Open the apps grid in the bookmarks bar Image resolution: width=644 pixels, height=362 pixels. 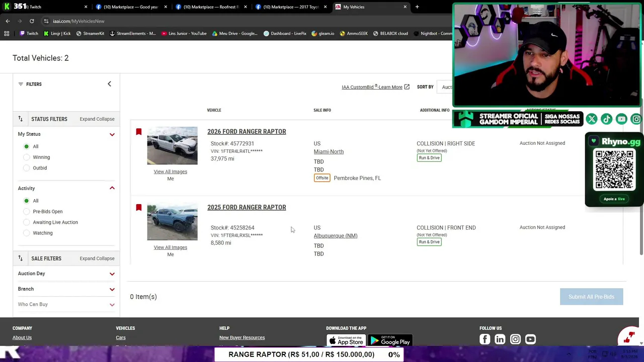7,34
